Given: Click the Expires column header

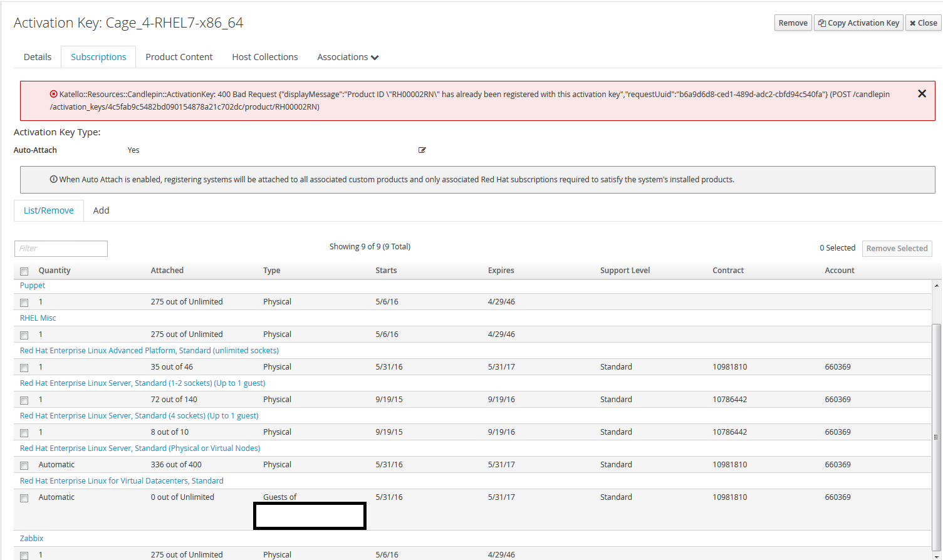Looking at the screenshot, I should click(x=501, y=271).
